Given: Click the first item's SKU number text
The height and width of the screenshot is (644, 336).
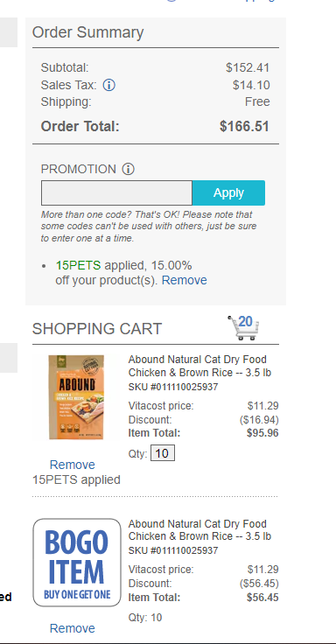Looking at the screenshot, I should coord(173,387).
